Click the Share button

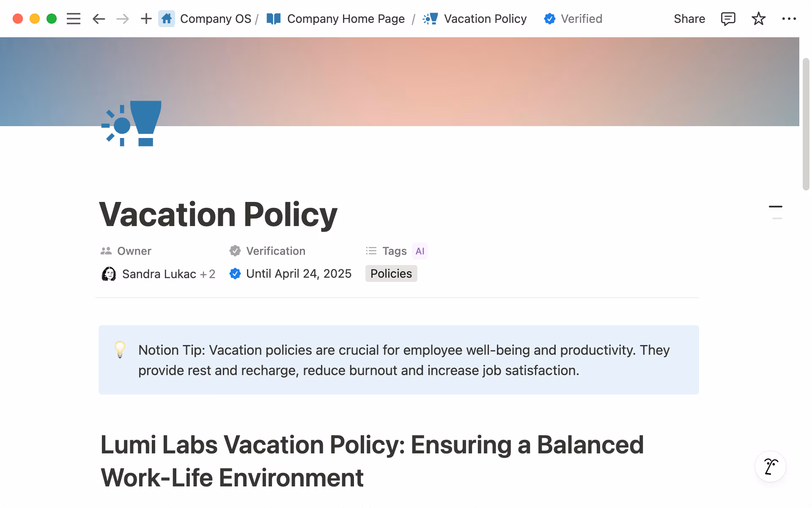[689, 19]
